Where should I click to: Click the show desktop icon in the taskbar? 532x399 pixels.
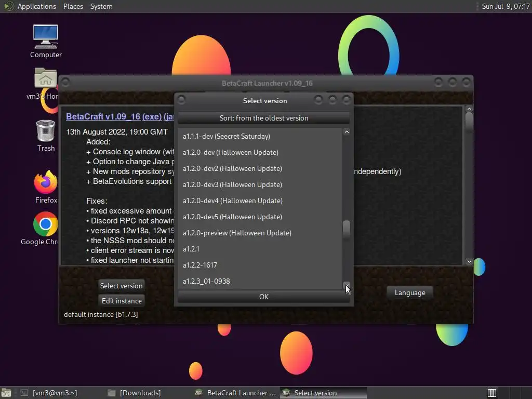tap(6, 393)
